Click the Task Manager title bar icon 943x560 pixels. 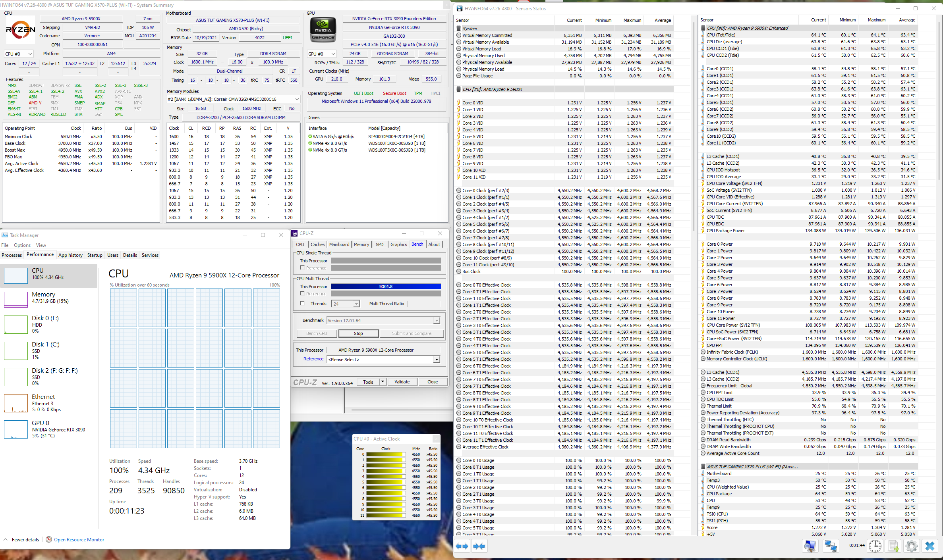click(x=5, y=235)
